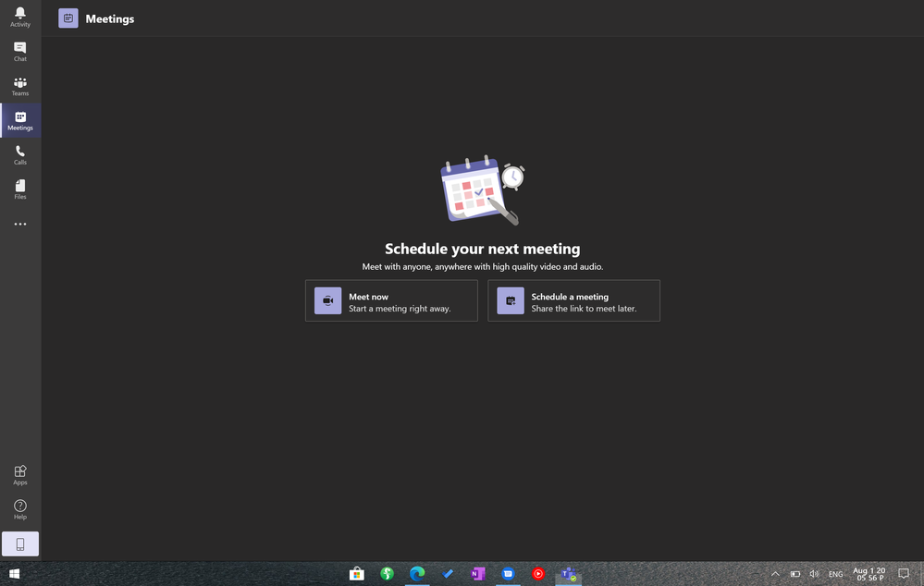Open the Action Center notifications
This screenshot has width=924, height=586.
(904, 574)
